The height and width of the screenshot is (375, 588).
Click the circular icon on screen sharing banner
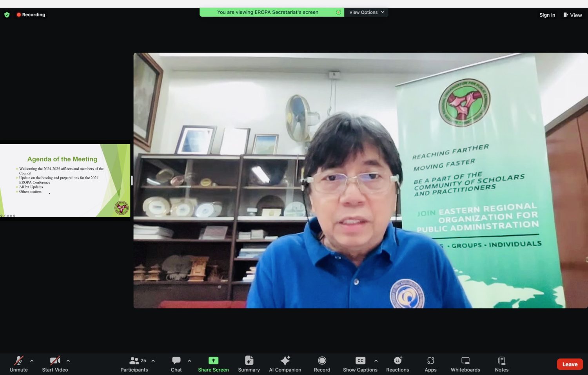[x=338, y=12]
